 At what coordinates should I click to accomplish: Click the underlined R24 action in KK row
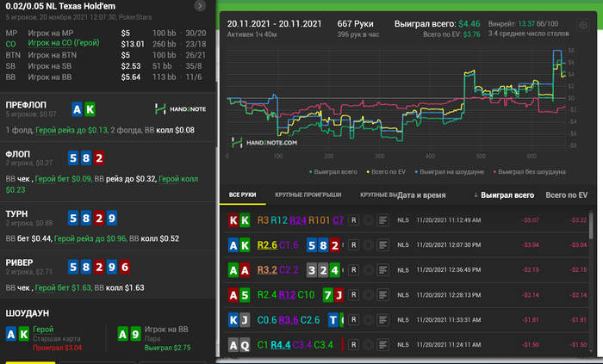(x=298, y=220)
